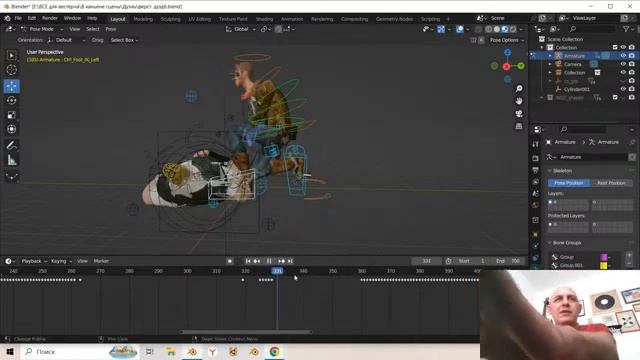Select the Annotate tool

[x=11, y=146]
